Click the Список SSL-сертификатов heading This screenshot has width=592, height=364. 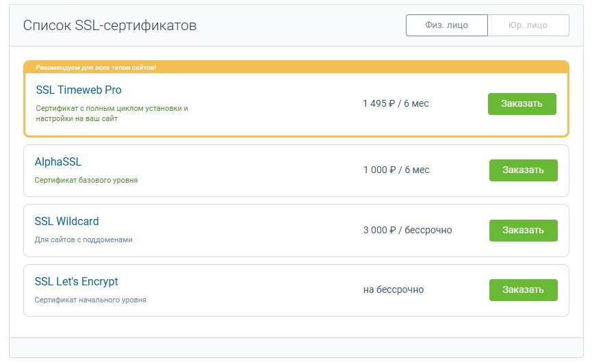click(110, 26)
